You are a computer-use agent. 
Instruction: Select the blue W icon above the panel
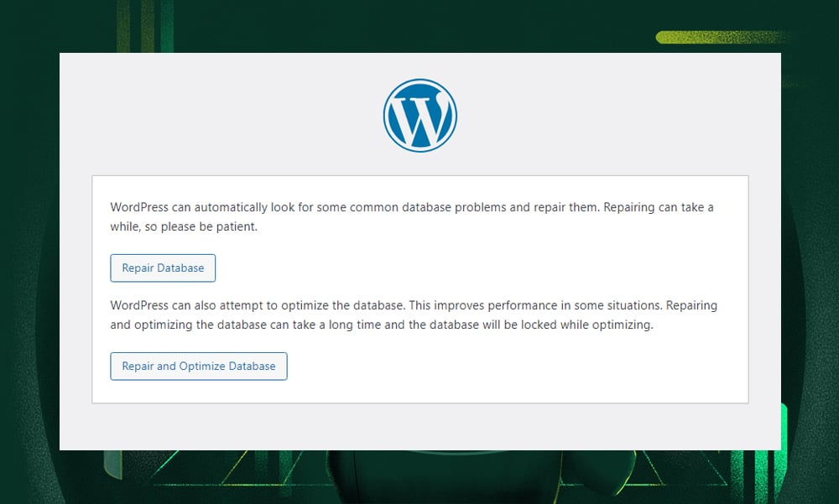[419, 115]
